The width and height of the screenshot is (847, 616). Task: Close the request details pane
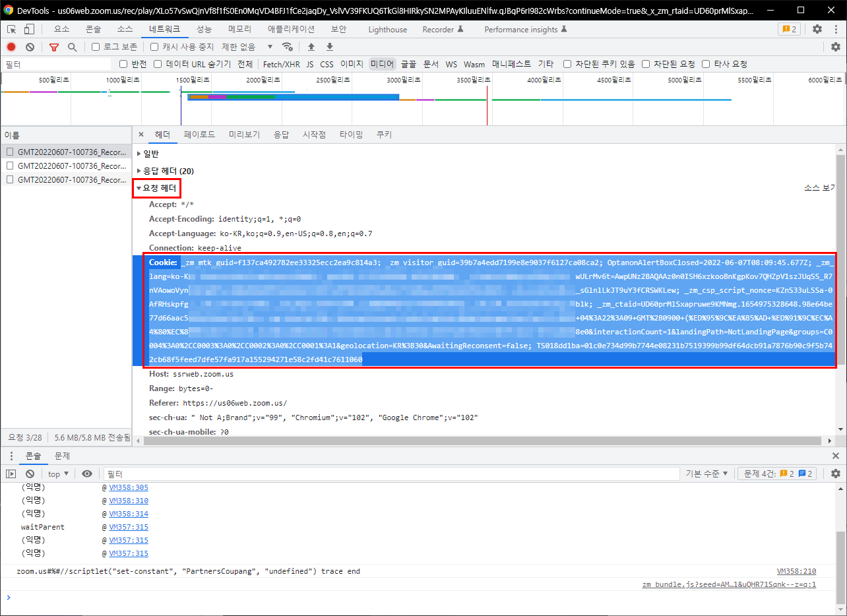(141, 134)
